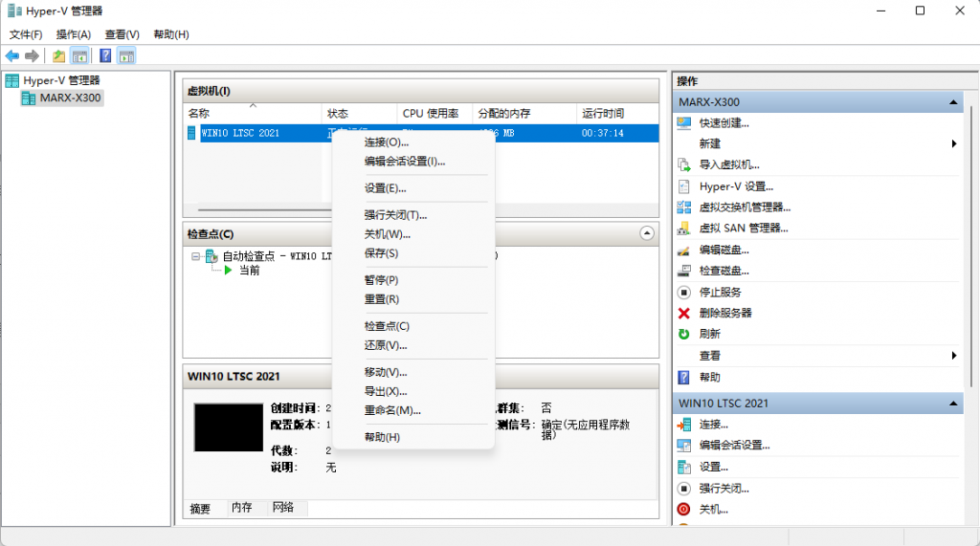
Task: Open the 操作(A) menu in menu bar
Action: (x=74, y=34)
